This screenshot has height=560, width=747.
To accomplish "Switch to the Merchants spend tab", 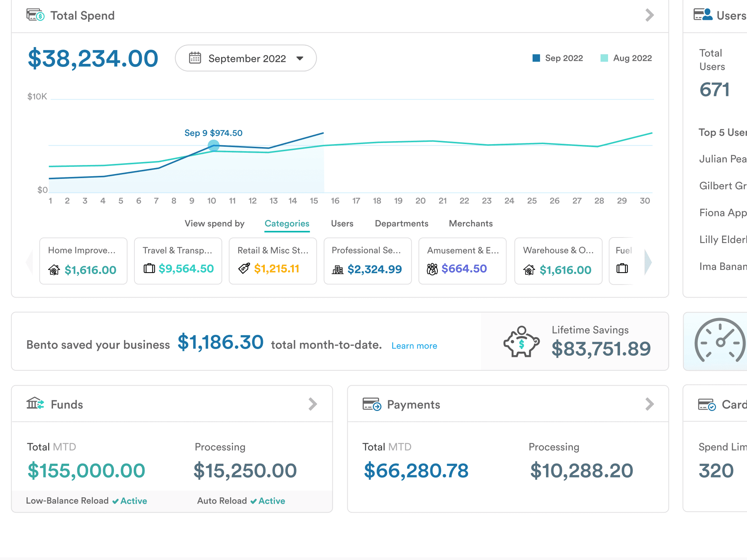I will pyautogui.click(x=471, y=224).
